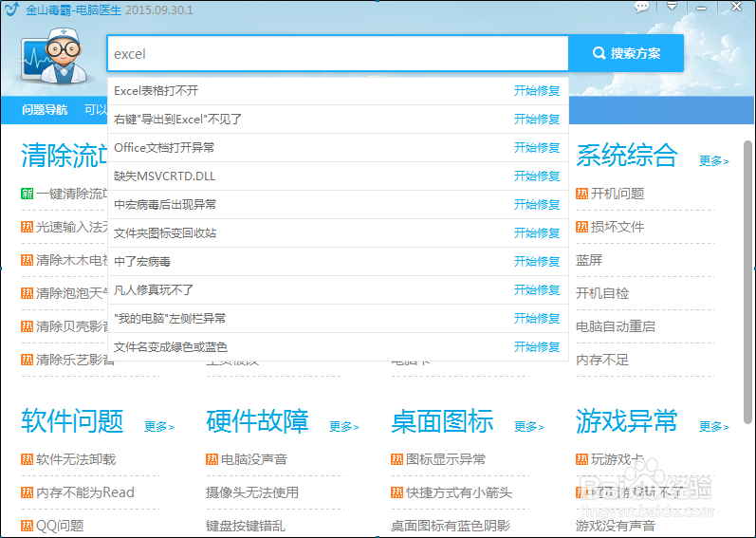This screenshot has width=756, height=538.
Task: Open 更多 next to 硬件故障
Action: click(x=343, y=426)
